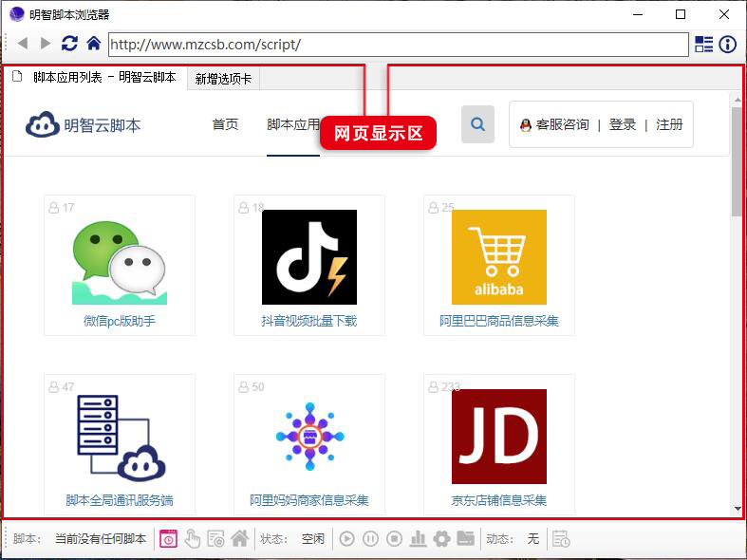Stop the script with the stop button
This screenshot has width=747, height=560.
pos(395,538)
